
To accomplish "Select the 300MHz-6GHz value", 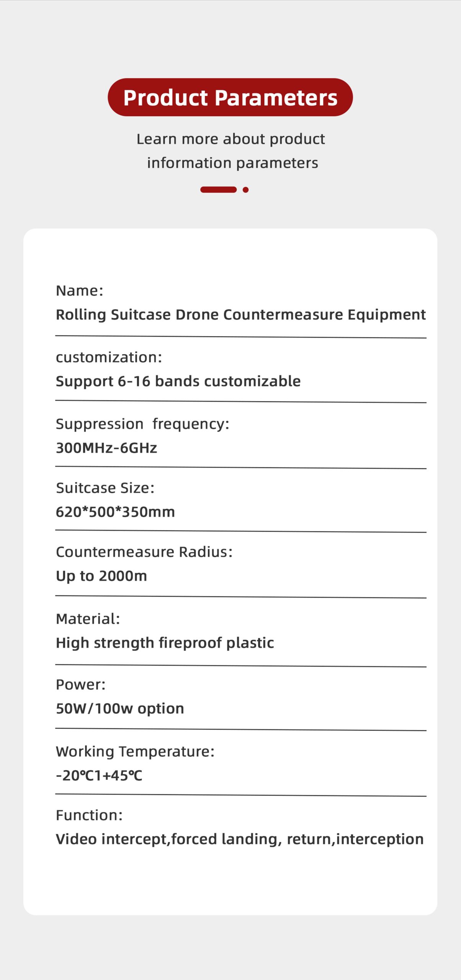I will point(106,448).
